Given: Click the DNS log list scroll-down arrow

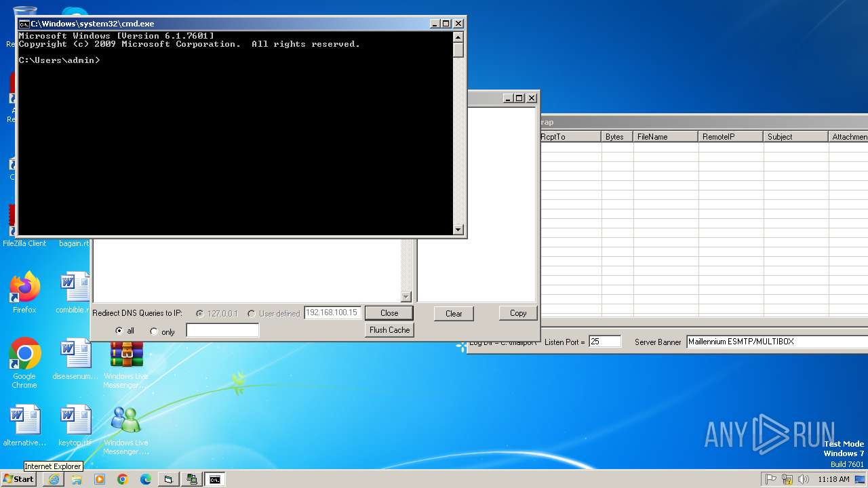Looking at the screenshot, I should (406, 297).
